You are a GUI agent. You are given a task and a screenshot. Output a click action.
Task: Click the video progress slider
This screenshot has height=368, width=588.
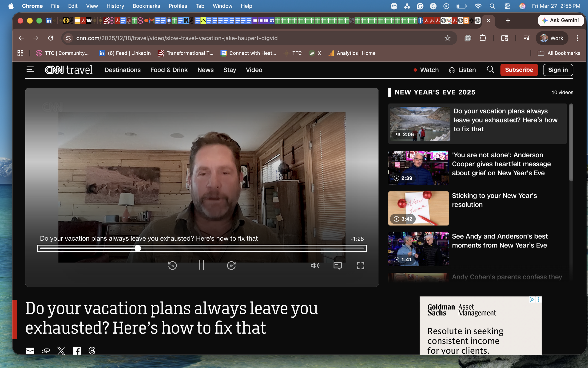(x=202, y=248)
